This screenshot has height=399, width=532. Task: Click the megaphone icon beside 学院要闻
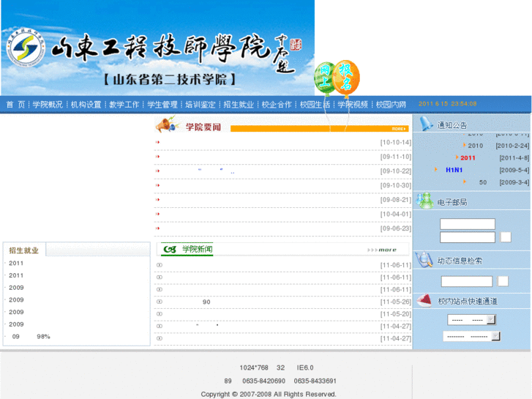pos(168,125)
